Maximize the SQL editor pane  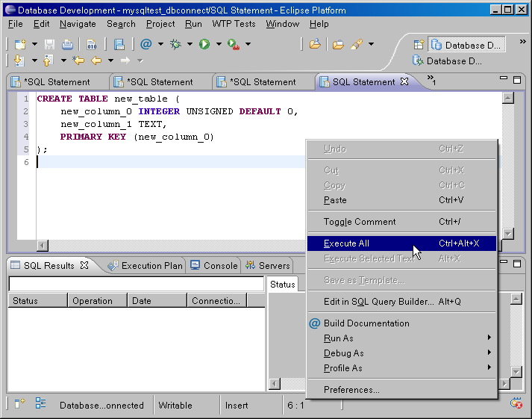point(516,80)
